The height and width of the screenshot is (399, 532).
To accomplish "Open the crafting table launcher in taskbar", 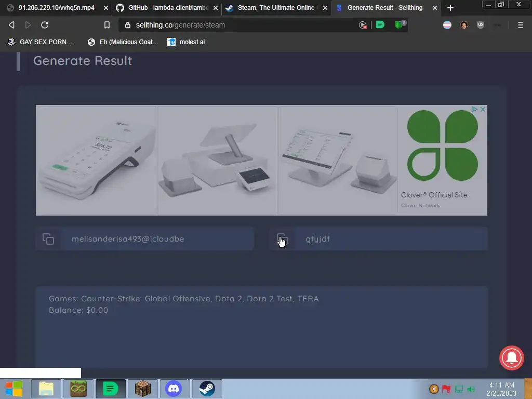I will click(142, 389).
